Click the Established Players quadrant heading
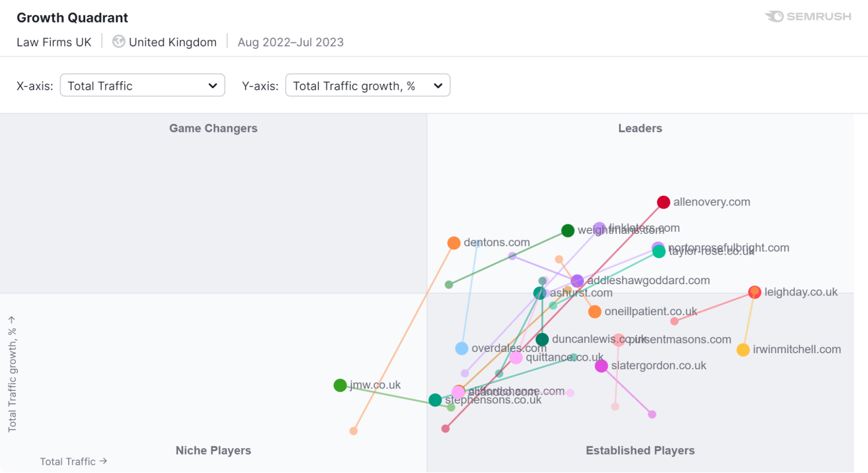 coord(640,450)
